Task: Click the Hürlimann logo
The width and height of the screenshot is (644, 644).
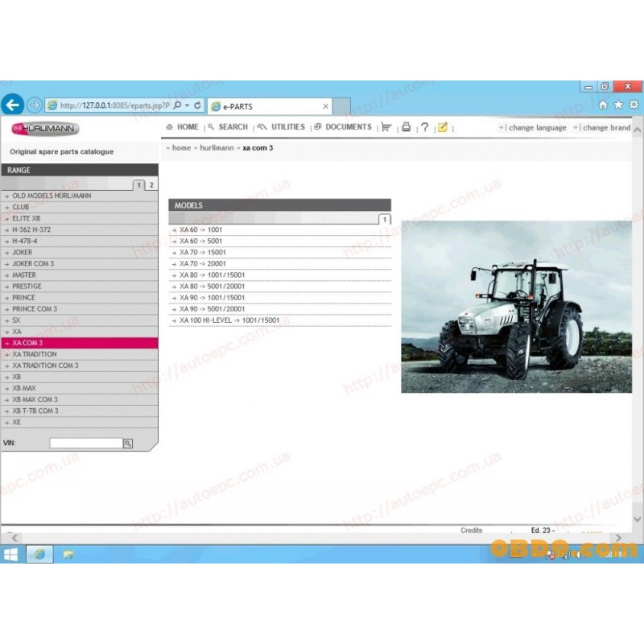Action: (x=45, y=129)
